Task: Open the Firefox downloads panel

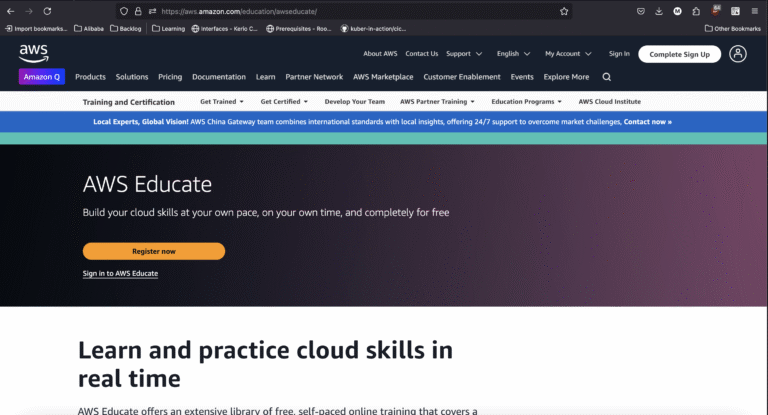Action: pos(659,11)
